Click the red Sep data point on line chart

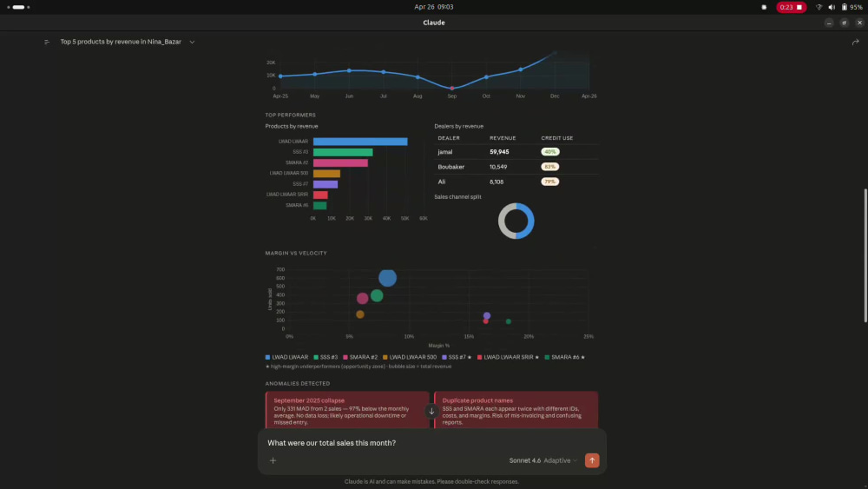tap(452, 88)
